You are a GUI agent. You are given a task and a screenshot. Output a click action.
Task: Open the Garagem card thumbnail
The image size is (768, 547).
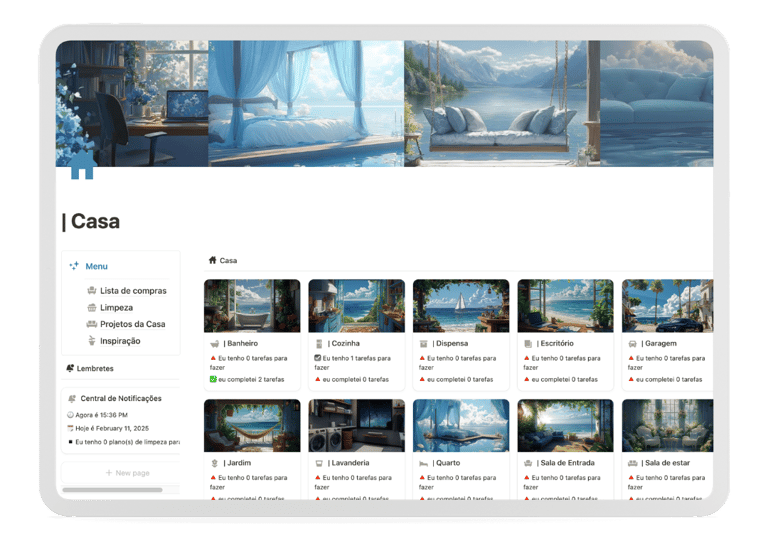coord(668,306)
